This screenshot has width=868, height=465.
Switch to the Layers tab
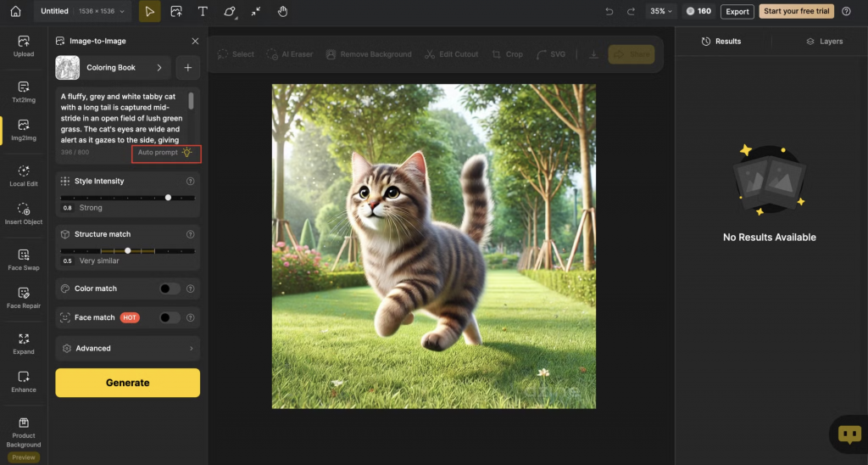point(824,41)
